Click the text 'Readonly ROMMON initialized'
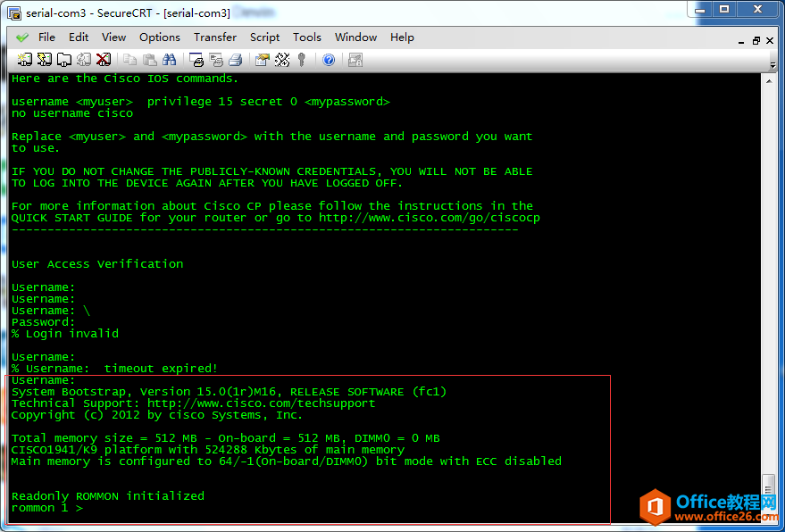 [108, 496]
